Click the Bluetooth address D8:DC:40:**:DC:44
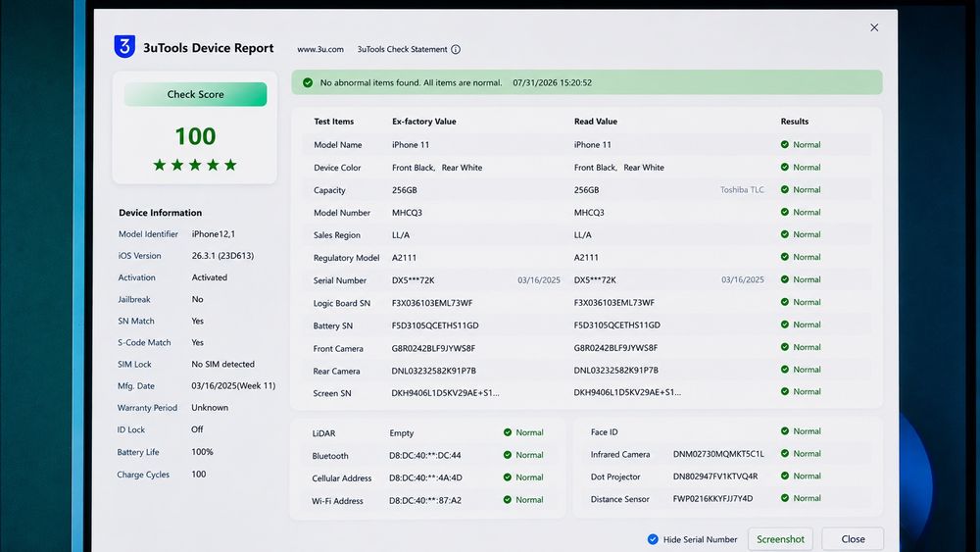The image size is (980, 552). [425, 455]
